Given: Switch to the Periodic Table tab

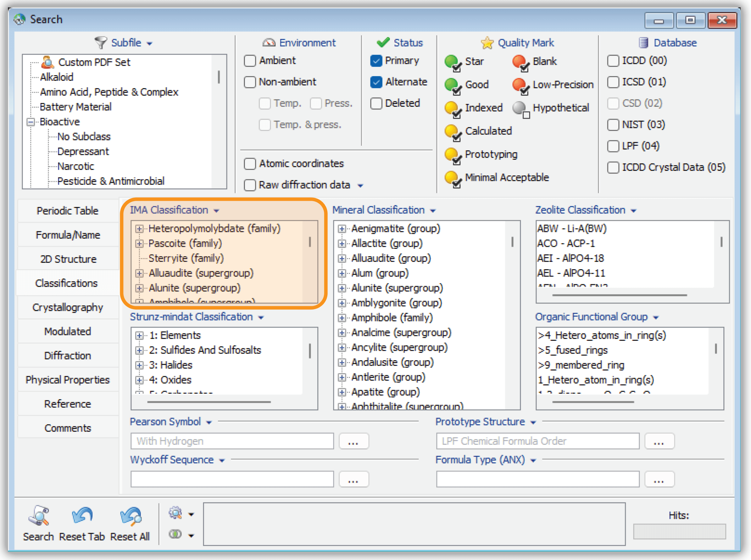Looking at the screenshot, I should pos(68,211).
